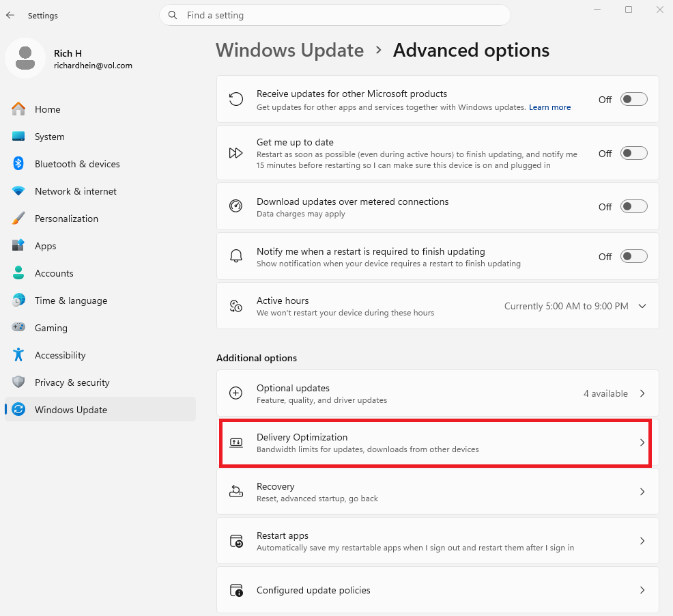Image resolution: width=673 pixels, height=616 pixels.
Task: Click the metered connections gauge icon
Action: coord(235,206)
